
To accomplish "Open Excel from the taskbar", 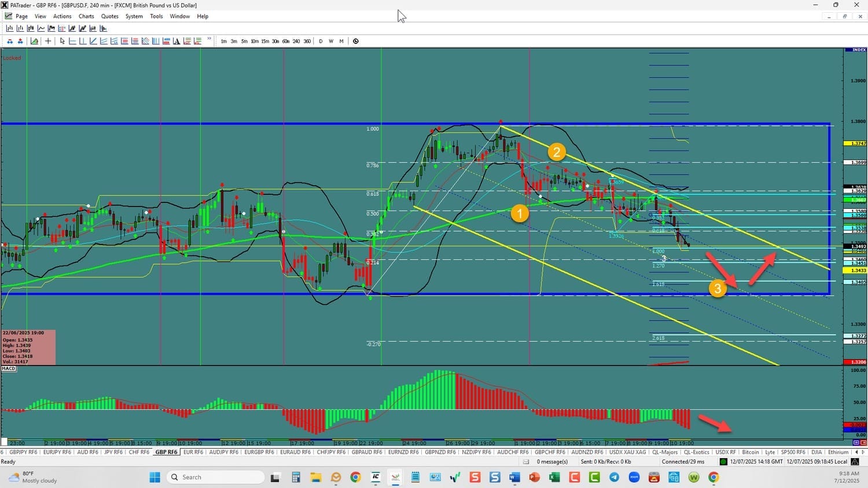I will [554, 477].
